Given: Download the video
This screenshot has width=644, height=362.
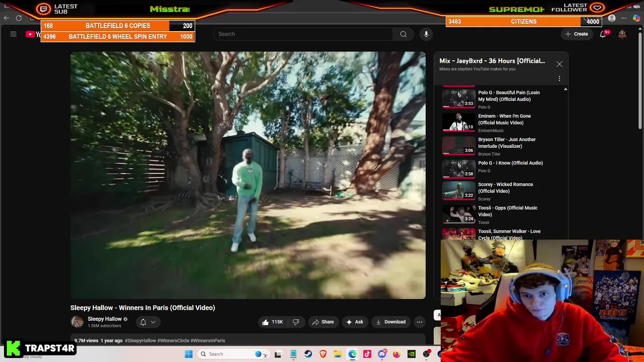Looking at the screenshot, I should coord(390,322).
